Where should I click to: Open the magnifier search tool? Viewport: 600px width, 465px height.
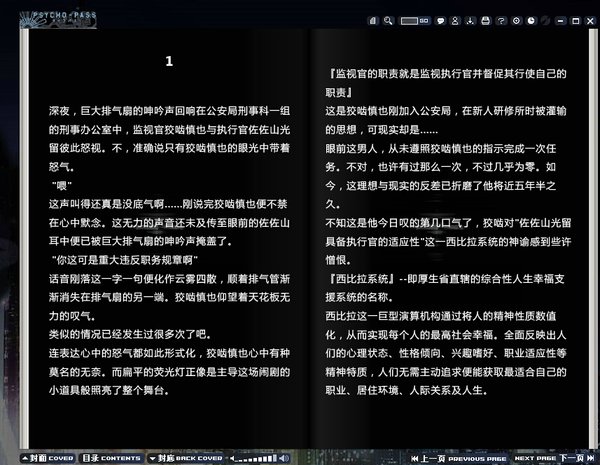tap(388, 21)
